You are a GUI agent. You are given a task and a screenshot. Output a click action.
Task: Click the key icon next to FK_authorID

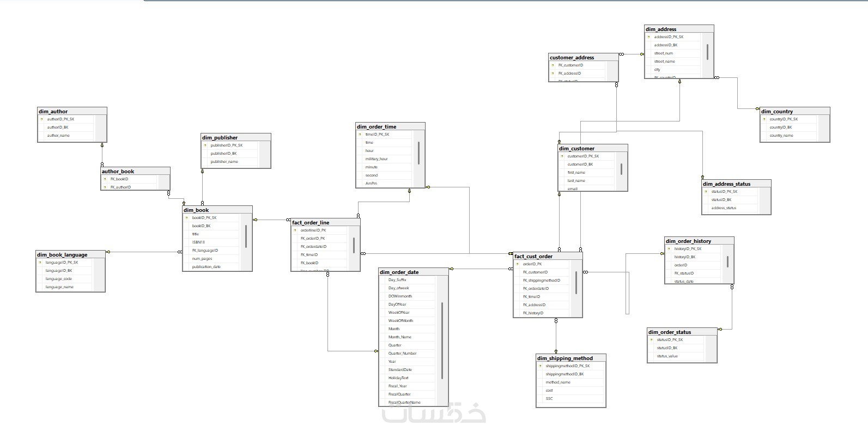pos(105,187)
